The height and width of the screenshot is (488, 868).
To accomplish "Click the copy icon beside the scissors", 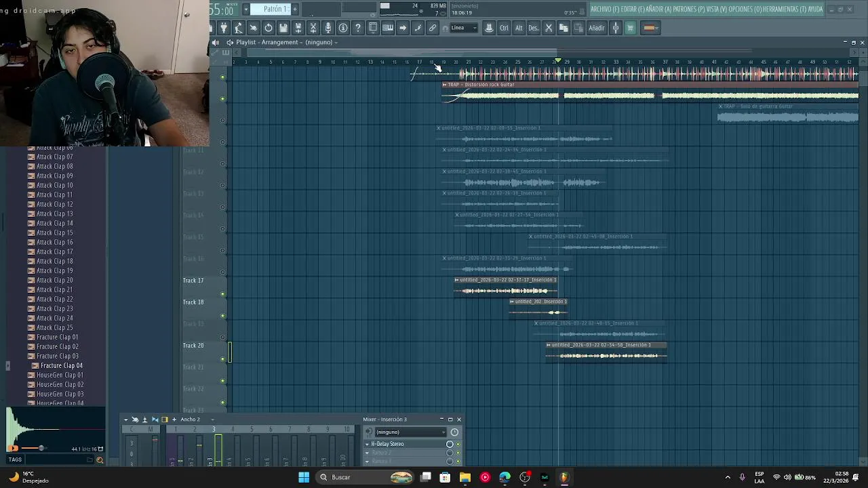I will click(564, 28).
